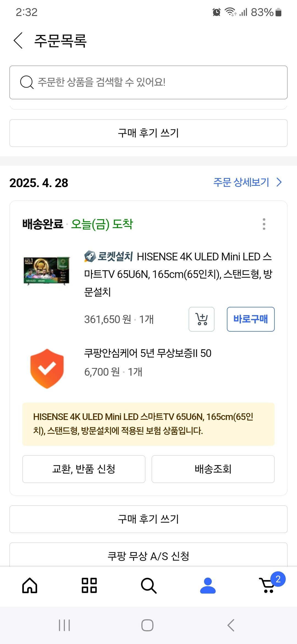297x644 pixels.
Task: Open 주문 상세보기 order details
Action: tap(241, 182)
